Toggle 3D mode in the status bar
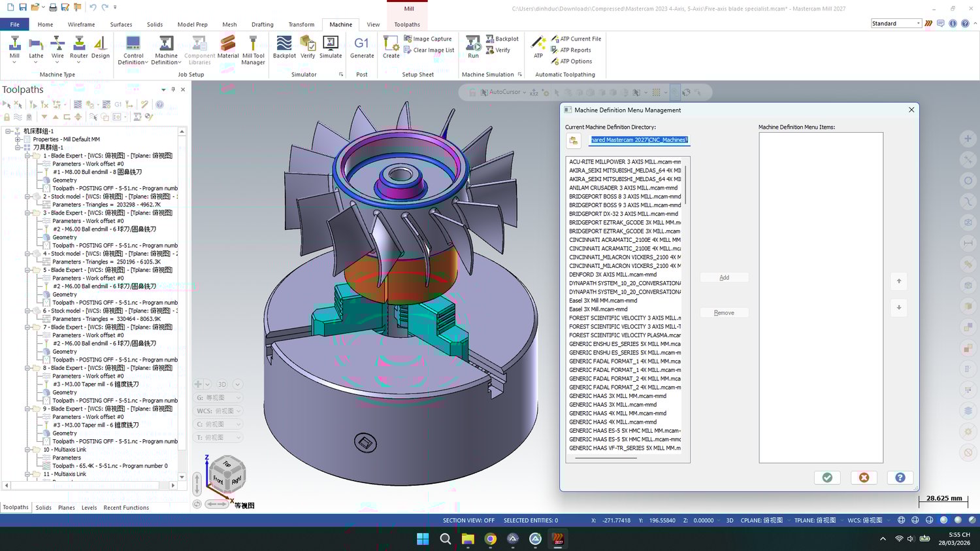 (x=730, y=520)
